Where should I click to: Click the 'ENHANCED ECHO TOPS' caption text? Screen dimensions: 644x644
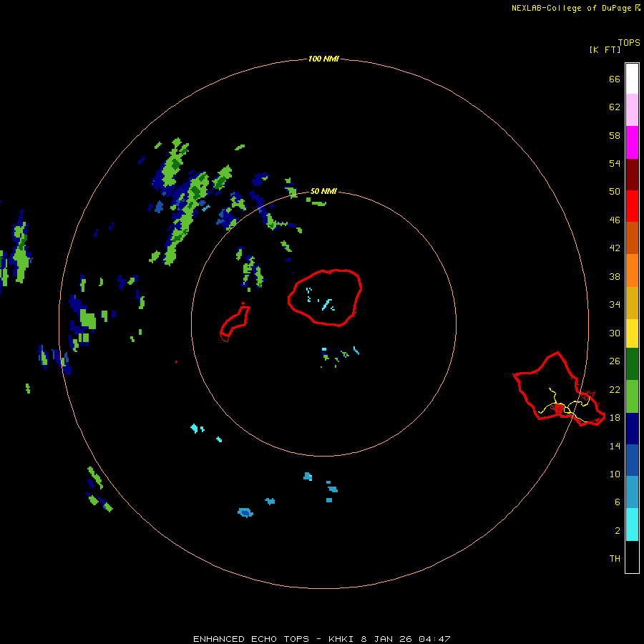tap(251, 639)
